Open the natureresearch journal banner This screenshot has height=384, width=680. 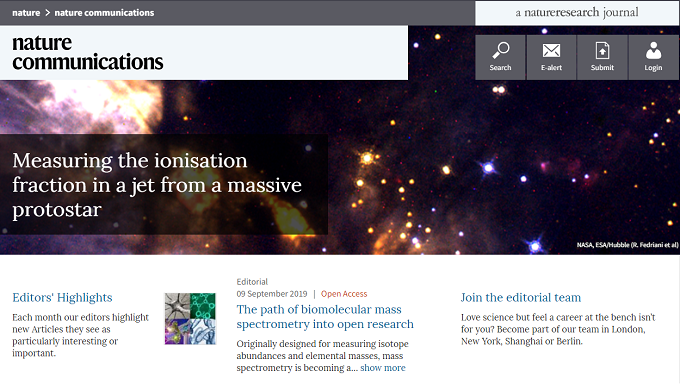point(577,13)
